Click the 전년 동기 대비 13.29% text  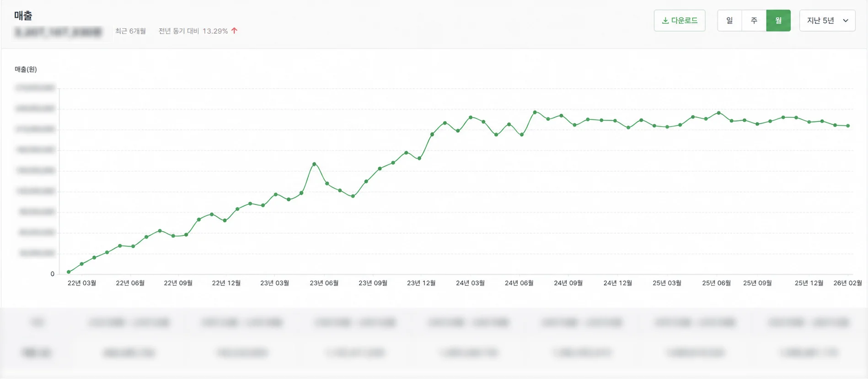pos(193,31)
